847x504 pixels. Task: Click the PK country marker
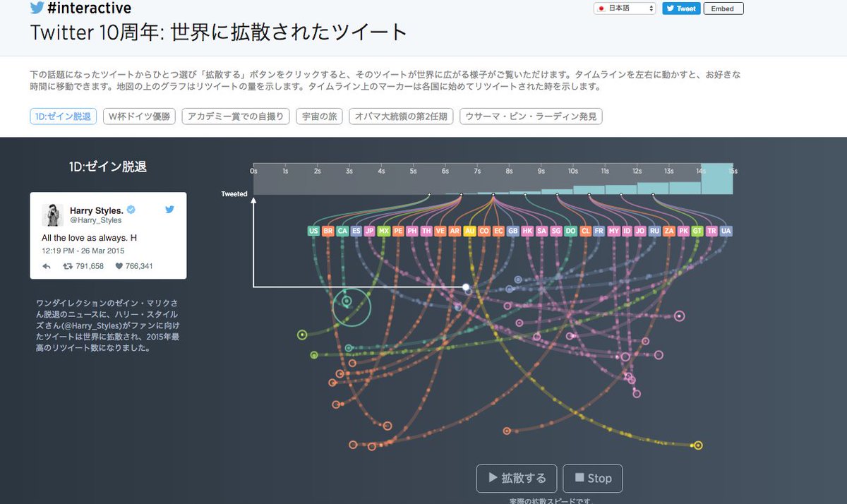click(683, 231)
